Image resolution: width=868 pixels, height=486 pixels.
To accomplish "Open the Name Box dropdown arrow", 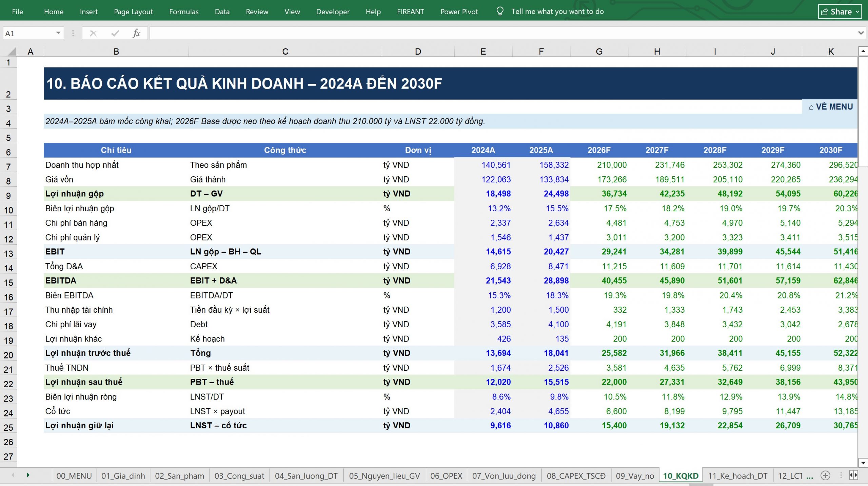I will (58, 33).
